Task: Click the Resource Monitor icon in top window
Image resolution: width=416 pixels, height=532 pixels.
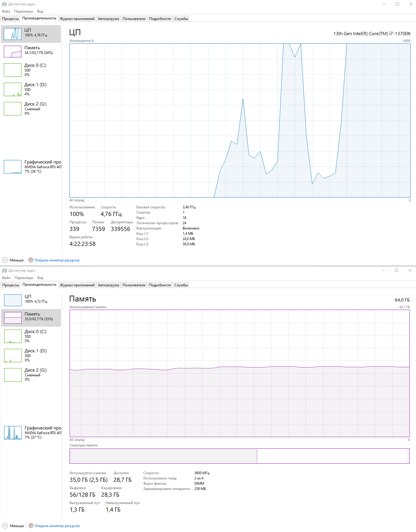Action: pos(31,260)
